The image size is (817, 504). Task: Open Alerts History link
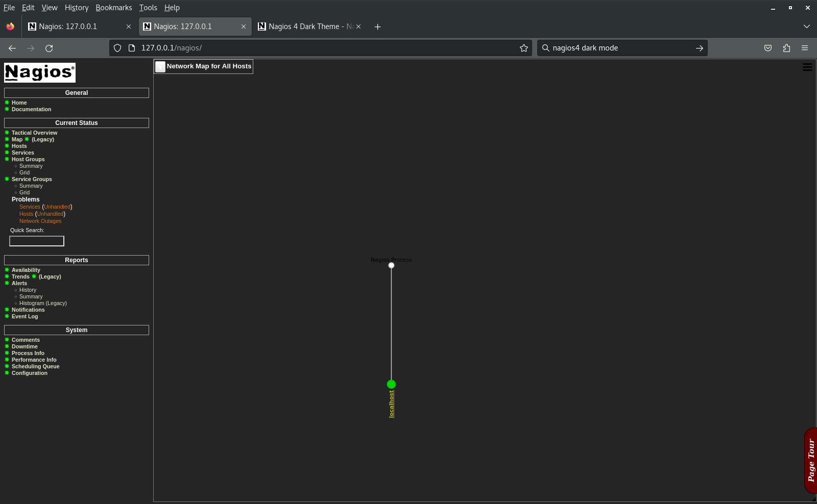point(28,290)
